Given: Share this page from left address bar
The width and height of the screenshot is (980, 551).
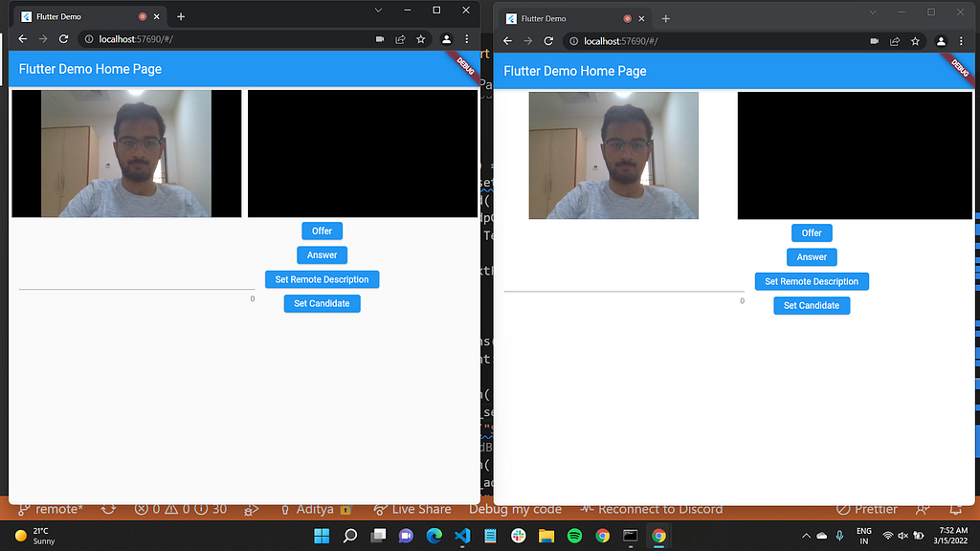Looking at the screenshot, I should click(x=401, y=38).
